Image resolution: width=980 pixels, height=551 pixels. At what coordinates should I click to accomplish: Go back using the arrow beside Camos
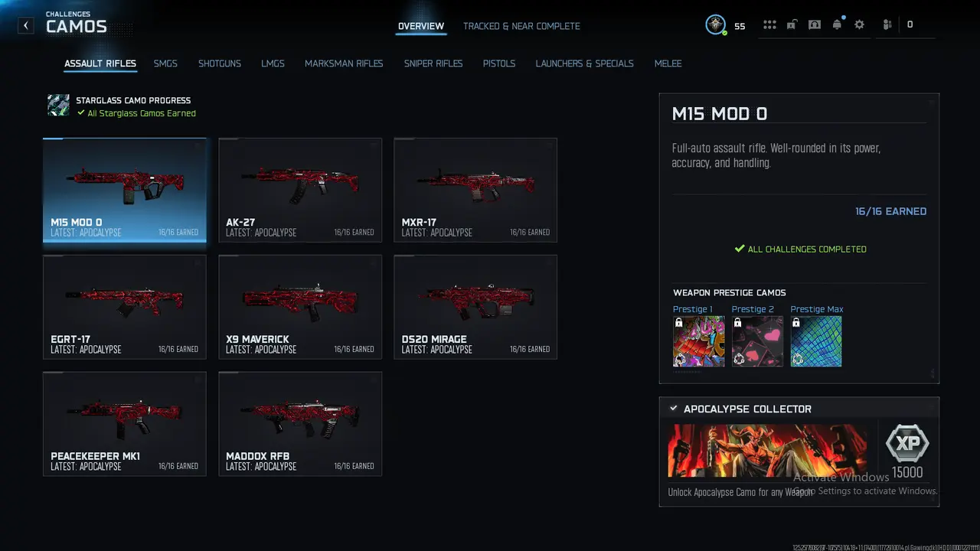point(26,25)
